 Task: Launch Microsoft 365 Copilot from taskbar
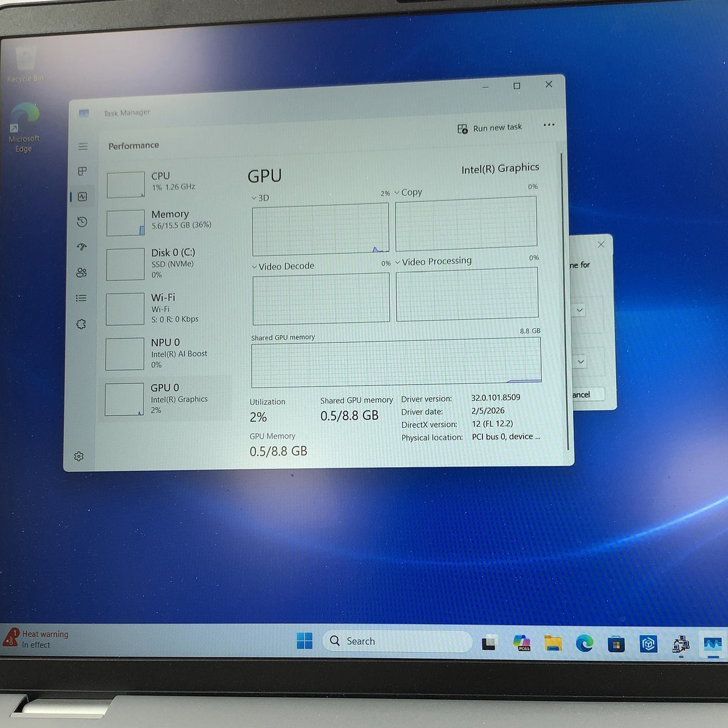[x=522, y=642]
